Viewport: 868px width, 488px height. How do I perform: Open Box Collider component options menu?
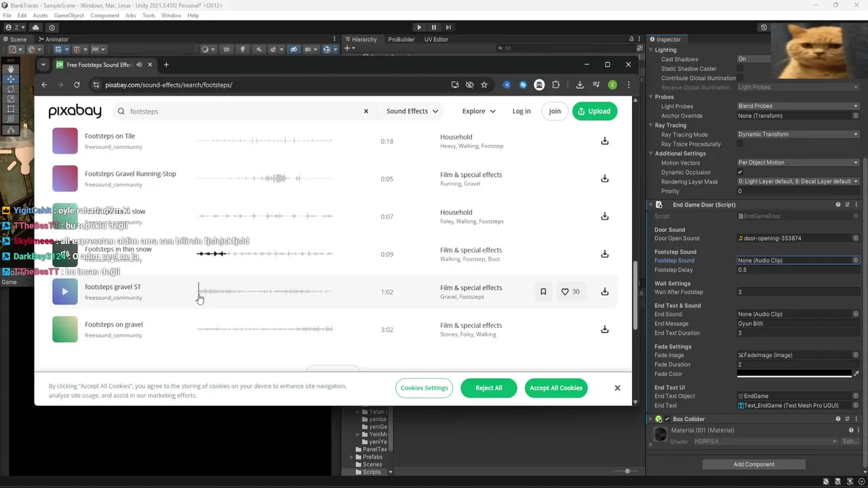(x=856, y=419)
